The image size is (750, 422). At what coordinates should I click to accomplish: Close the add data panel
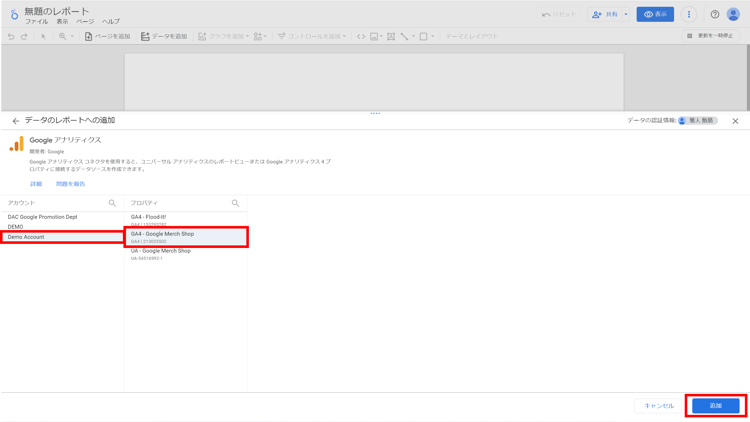735,121
